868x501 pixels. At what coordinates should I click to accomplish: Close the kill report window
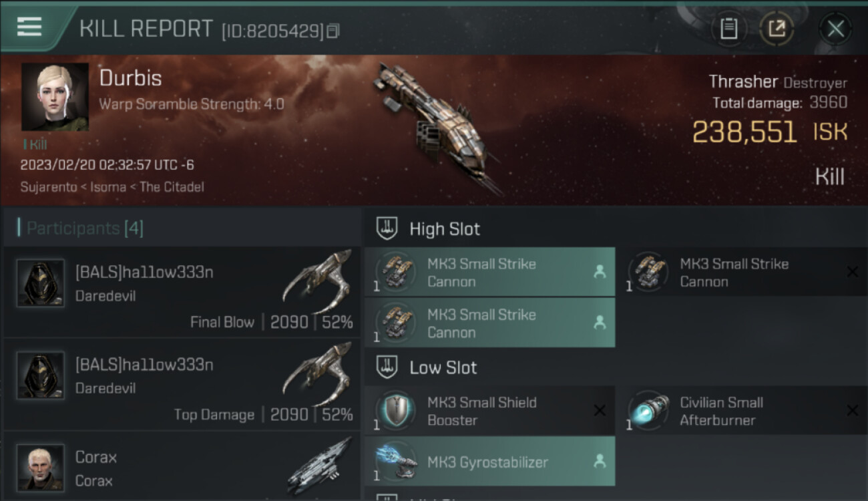tap(835, 29)
